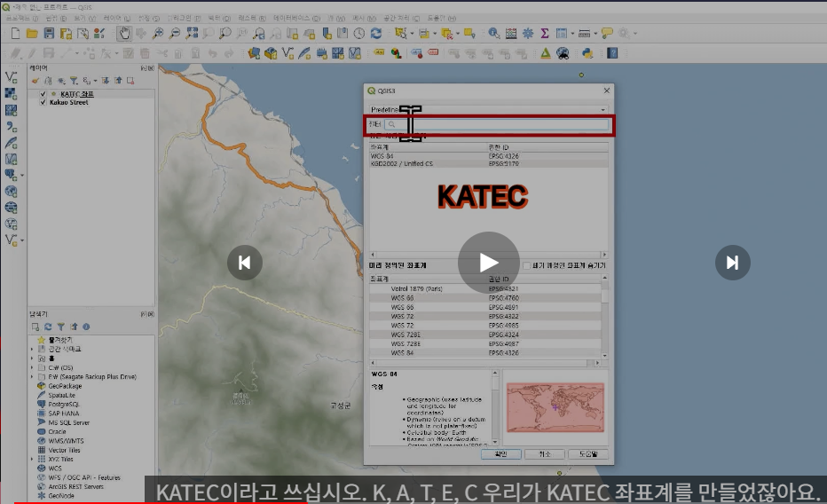This screenshot has width=827, height=504.
Task: Refresh the Browser panel
Action: pyautogui.click(x=48, y=327)
